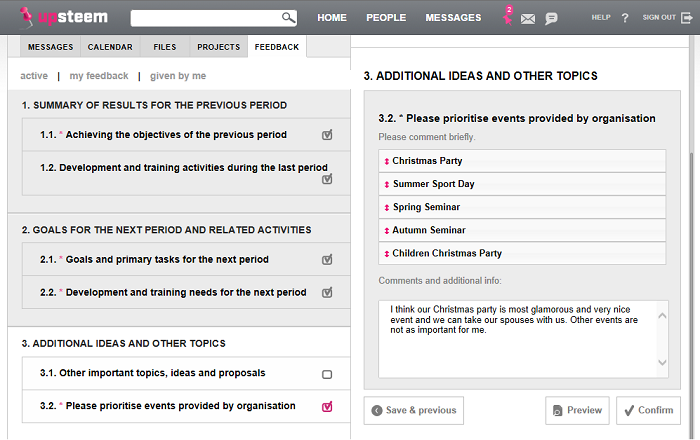Image resolution: width=700 pixels, height=440 pixels.
Task: Click the Christmas Party reorder handle
Action: [x=387, y=162]
